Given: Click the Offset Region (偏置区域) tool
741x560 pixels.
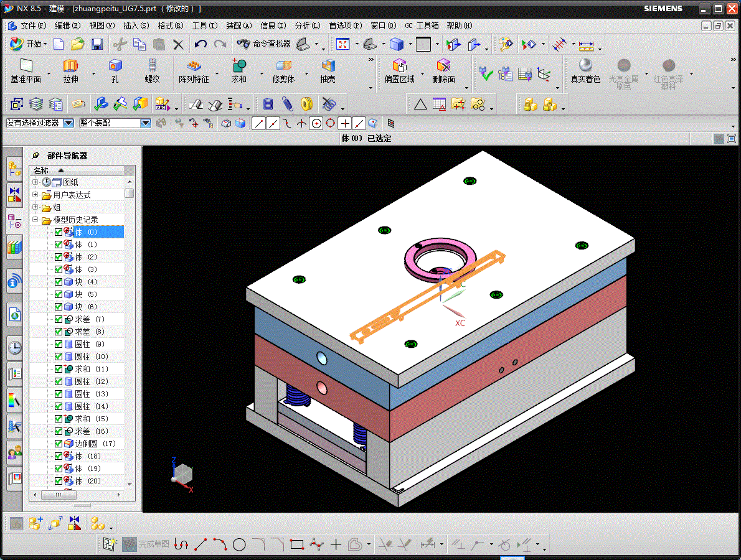Looking at the screenshot, I should click(399, 71).
